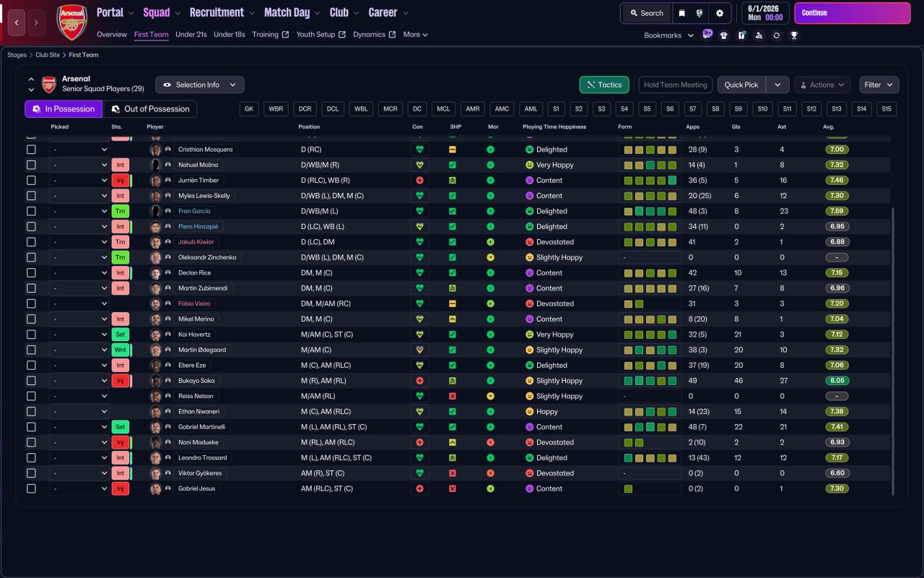
Task: Open the Actions dropdown
Action: 822,85
